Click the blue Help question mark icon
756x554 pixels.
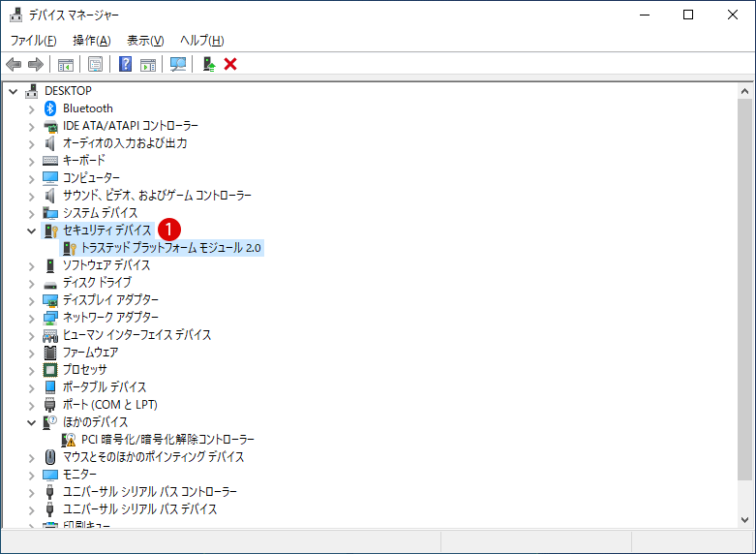tap(126, 64)
